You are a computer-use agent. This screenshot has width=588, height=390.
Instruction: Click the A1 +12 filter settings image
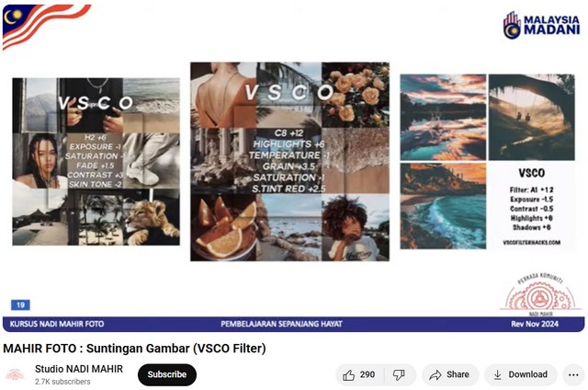click(x=488, y=162)
